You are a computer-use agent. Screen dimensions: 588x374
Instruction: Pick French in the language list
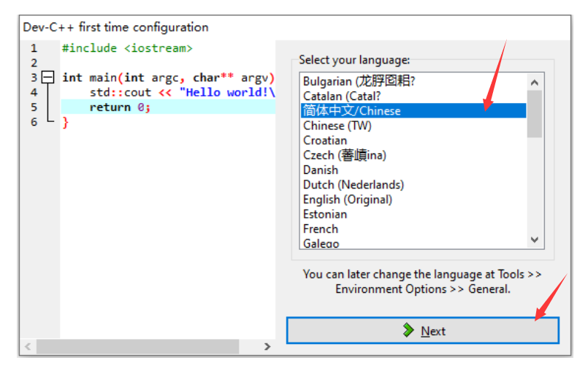pos(321,229)
